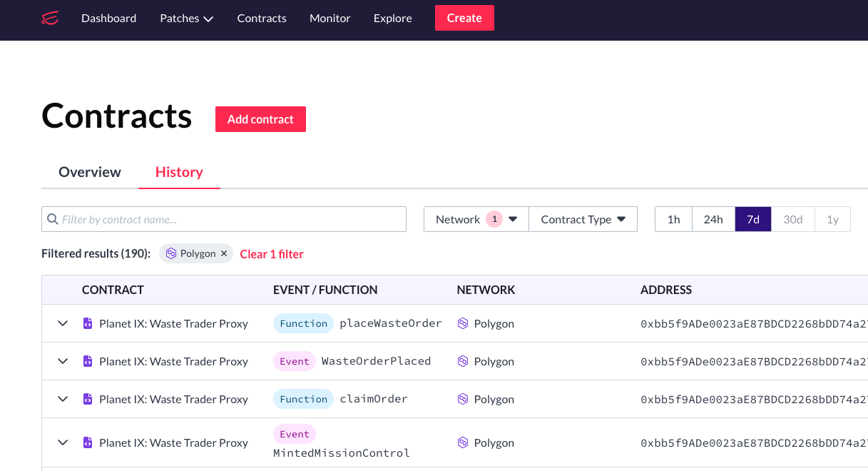Image resolution: width=868 pixels, height=471 pixels.
Task: Click the Function badge next to placeWasteOrder
Action: [303, 323]
